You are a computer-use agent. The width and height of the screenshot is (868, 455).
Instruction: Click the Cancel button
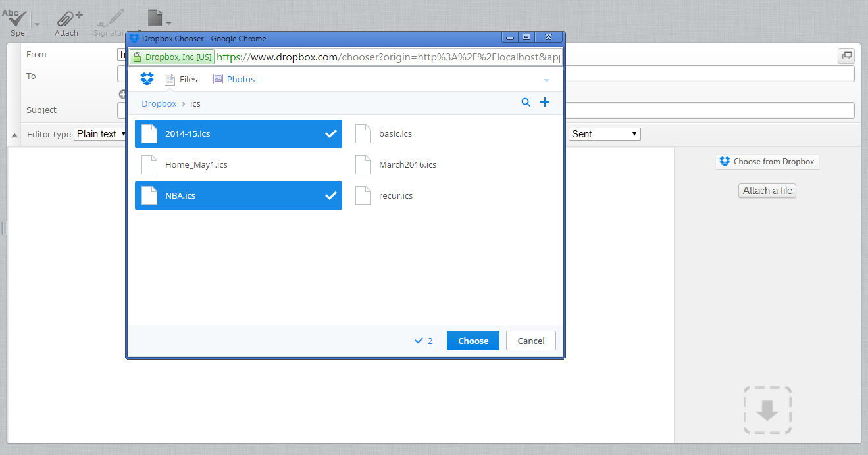531,341
